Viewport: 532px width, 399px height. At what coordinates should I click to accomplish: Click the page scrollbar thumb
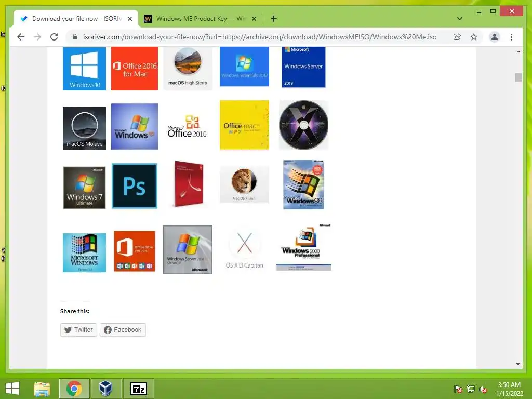[x=518, y=78]
